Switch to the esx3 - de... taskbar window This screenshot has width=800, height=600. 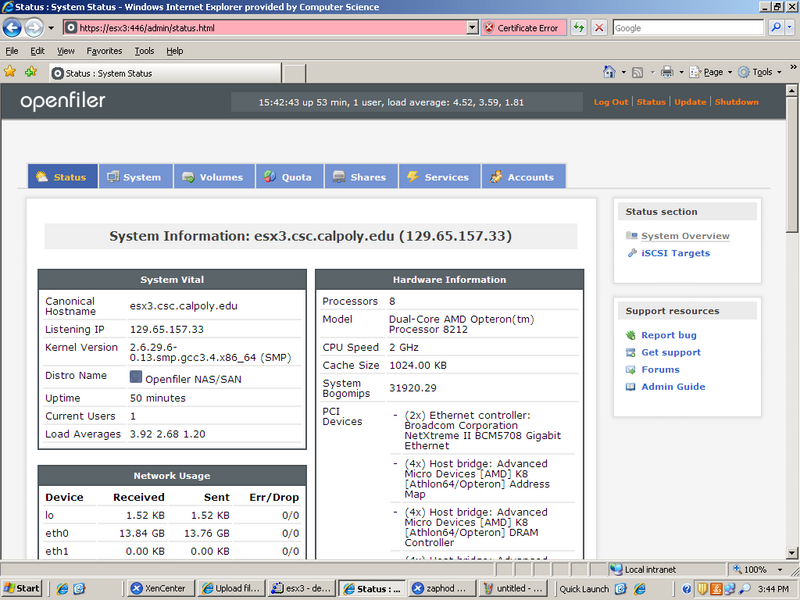[302, 588]
